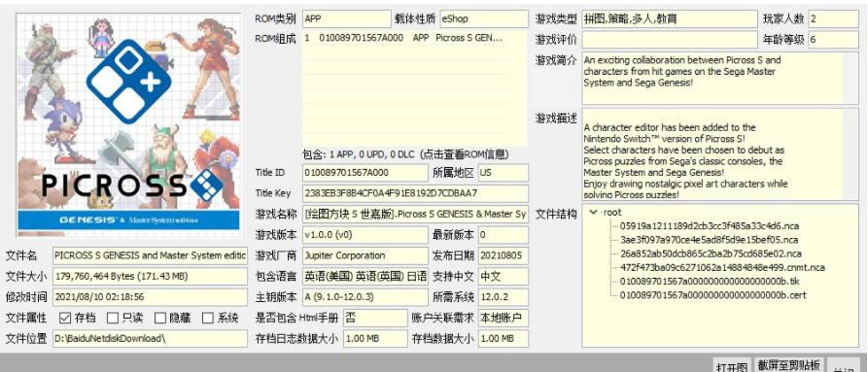Check the 隐藏 hidden attribute checkbox

(160, 318)
